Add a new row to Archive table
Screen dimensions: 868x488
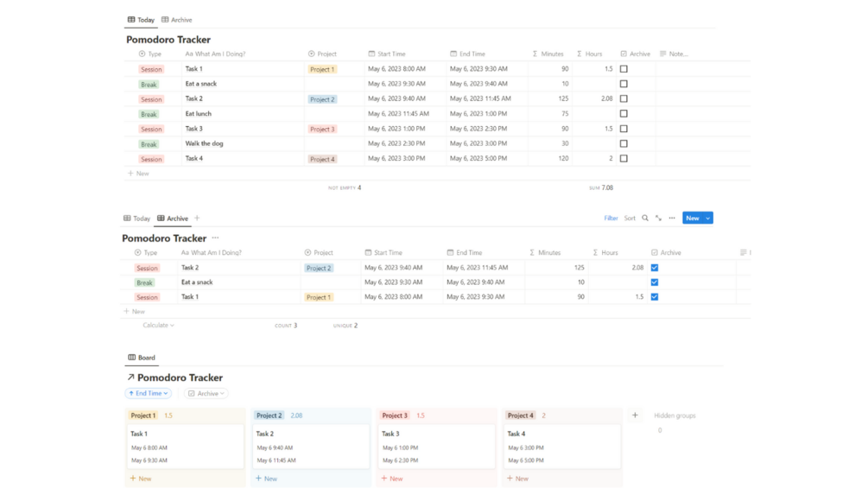point(135,312)
